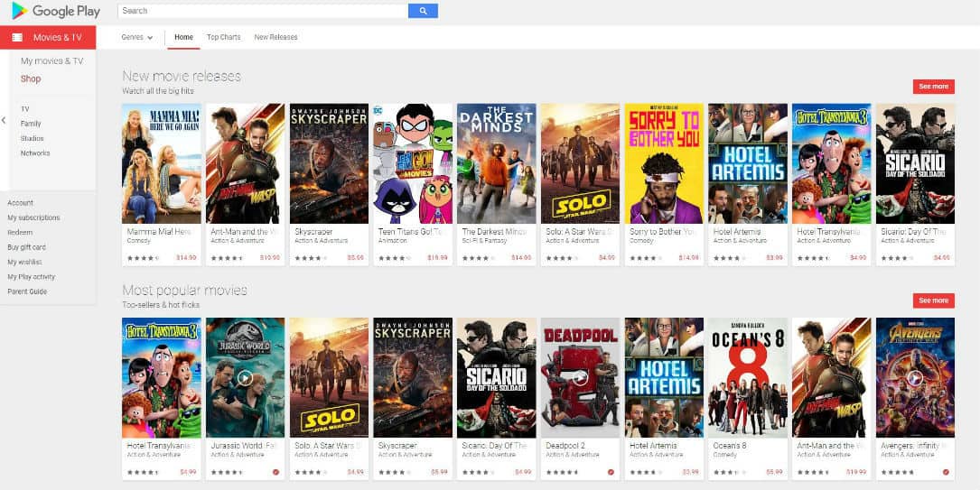
Task: Click purchased badge on Jurassic World card
Action: coord(275,472)
